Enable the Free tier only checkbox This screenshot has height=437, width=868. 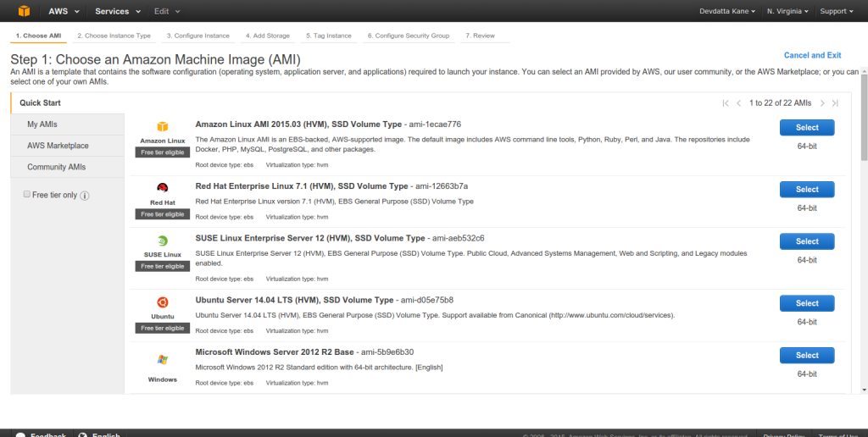click(x=27, y=195)
